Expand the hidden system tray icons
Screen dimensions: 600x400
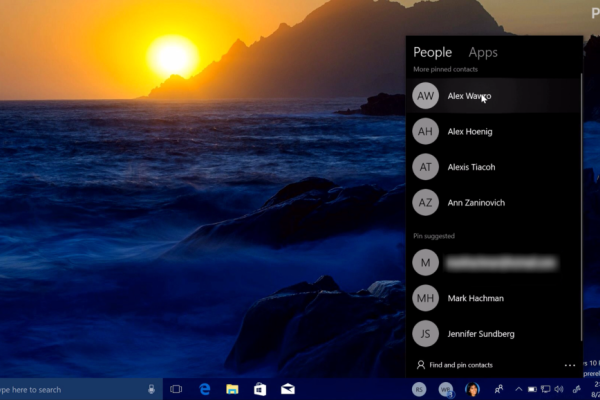click(x=518, y=389)
